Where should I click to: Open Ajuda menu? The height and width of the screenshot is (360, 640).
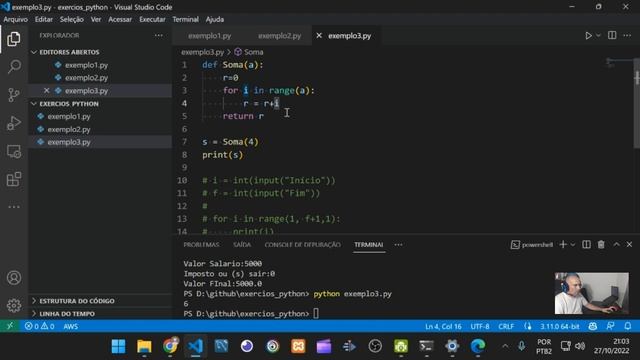click(215, 19)
